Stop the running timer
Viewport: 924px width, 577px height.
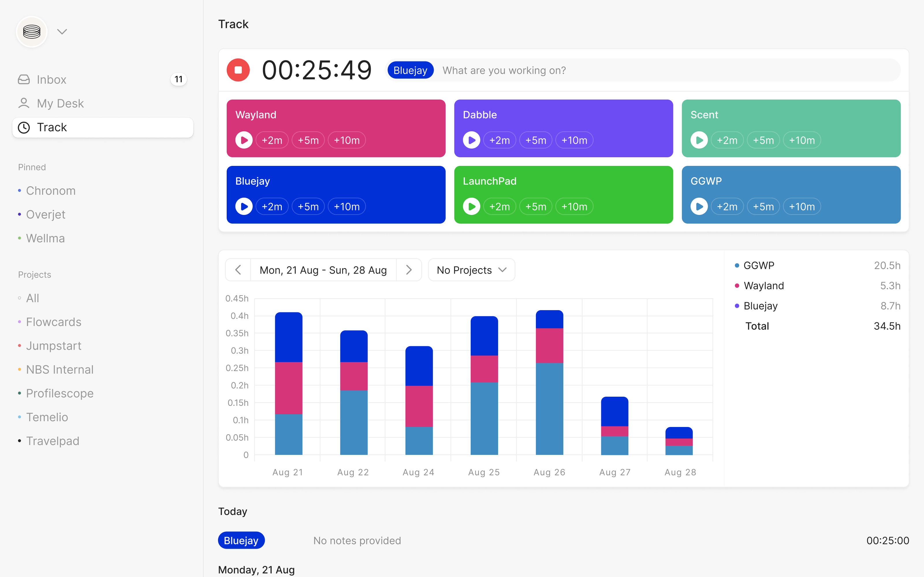tap(238, 70)
